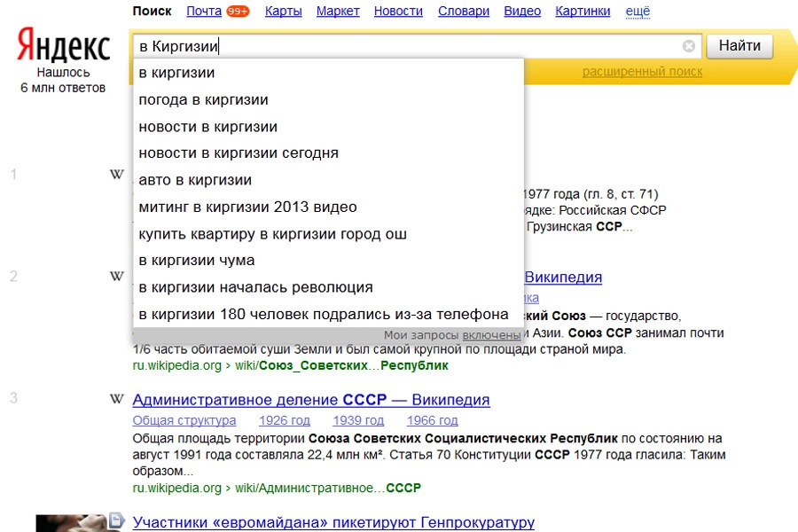798x532 pixels.
Task: Click Wikipedia icon of the second search result
Action: pos(116,277)
